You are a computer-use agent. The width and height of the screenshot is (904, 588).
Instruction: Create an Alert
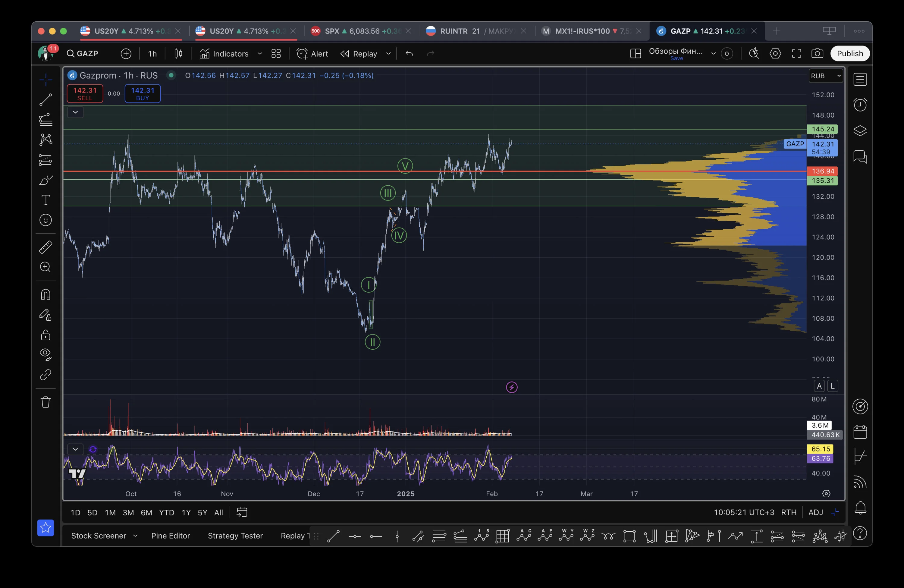[312, 54]
